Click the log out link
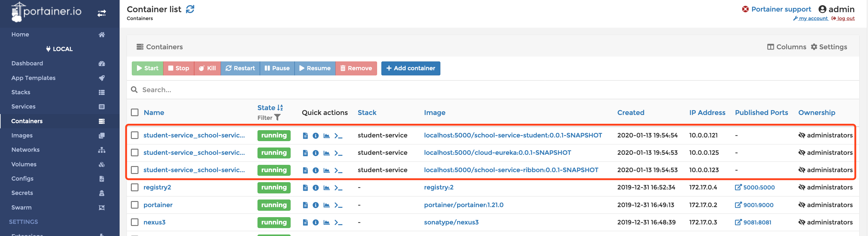The width and height of the screenshot is (868, 236). click(x=843, y=19)
